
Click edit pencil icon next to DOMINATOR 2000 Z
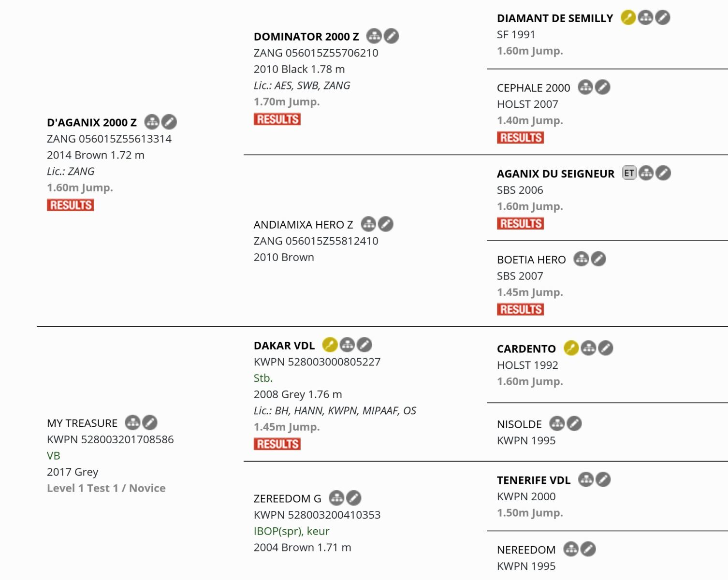[391, 36]
